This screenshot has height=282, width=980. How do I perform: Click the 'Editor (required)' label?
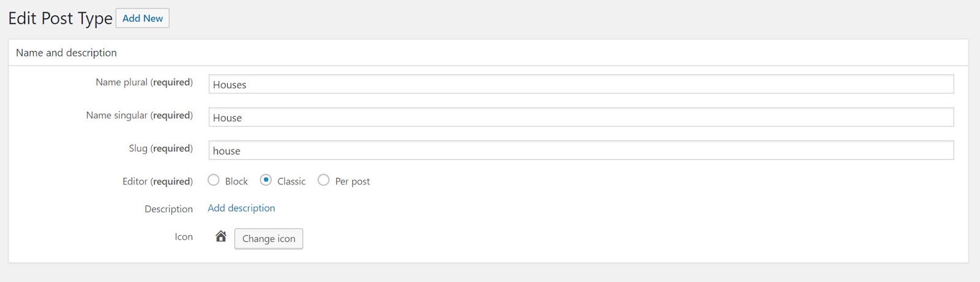pos(157,181)
